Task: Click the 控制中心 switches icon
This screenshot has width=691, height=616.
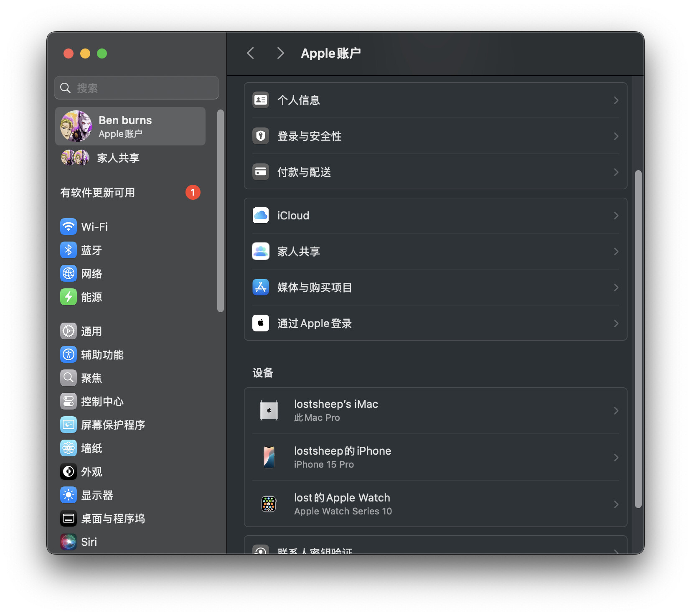Action: coord(69,402)
